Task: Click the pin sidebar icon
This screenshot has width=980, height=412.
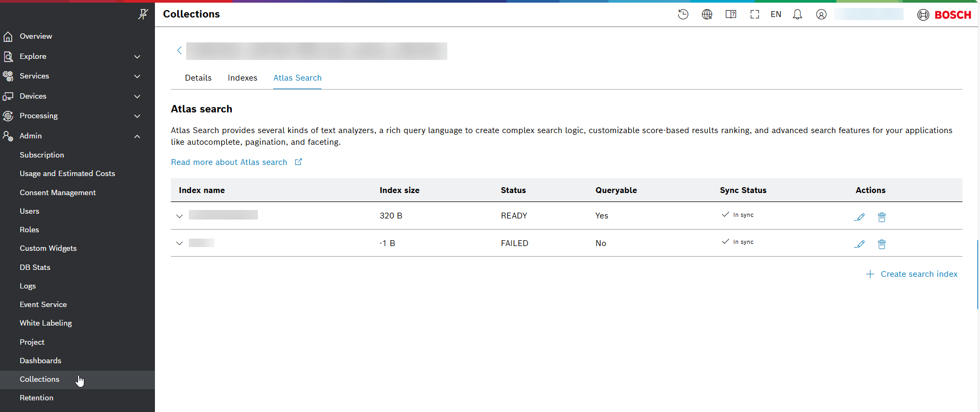Action: (143, 14)
